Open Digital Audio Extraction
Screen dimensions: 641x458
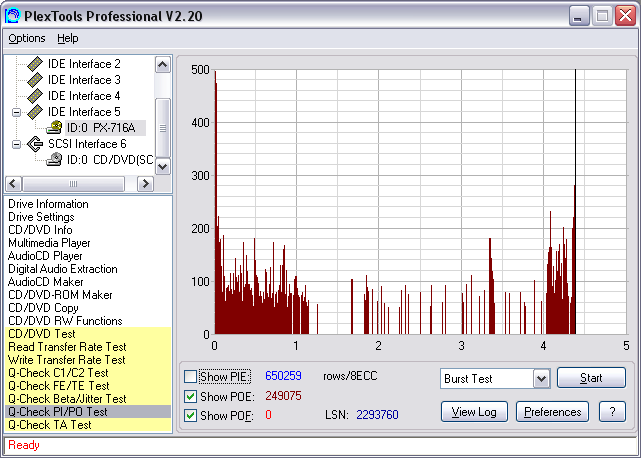tap(63, 269)
